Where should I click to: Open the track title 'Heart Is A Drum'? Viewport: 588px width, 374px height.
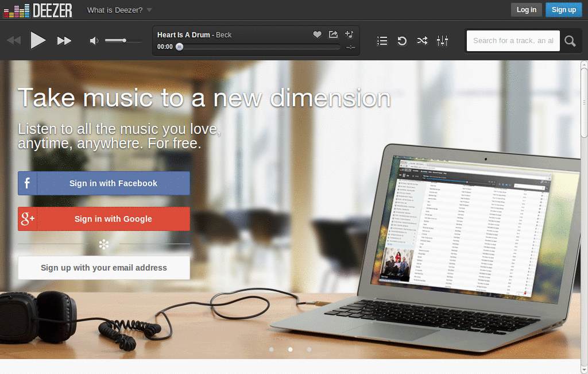pyautogui.click(x=181, y=34)
